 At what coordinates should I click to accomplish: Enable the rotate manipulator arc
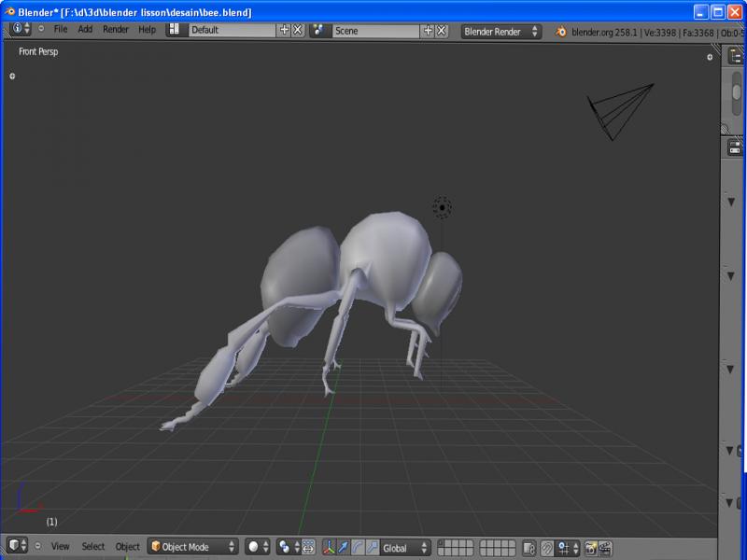(x=358, y=547)
